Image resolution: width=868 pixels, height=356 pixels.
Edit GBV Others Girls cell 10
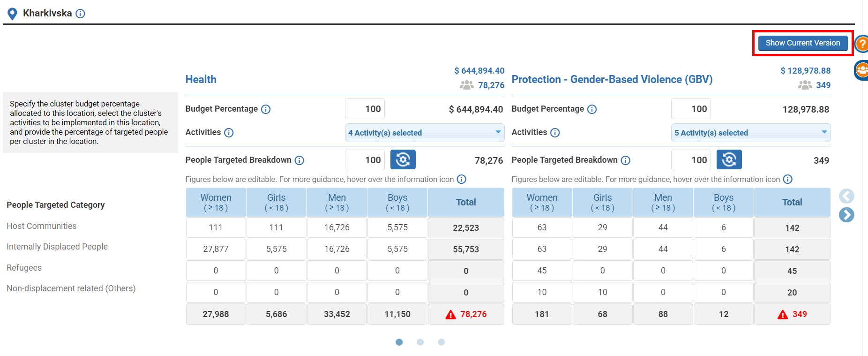[603, 292]
